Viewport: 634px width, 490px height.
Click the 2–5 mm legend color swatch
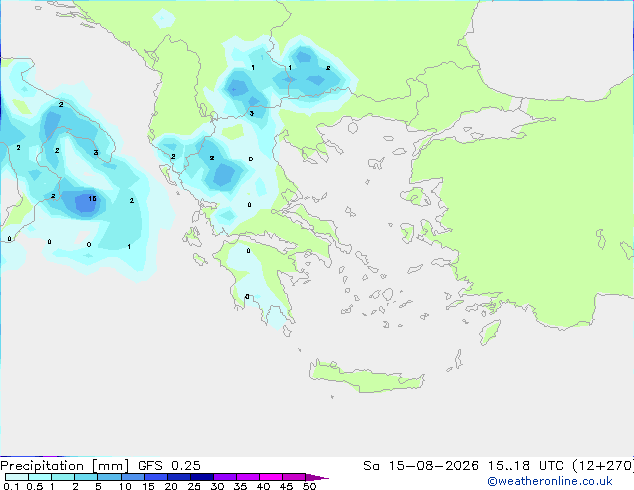click(x=86, y=477)
